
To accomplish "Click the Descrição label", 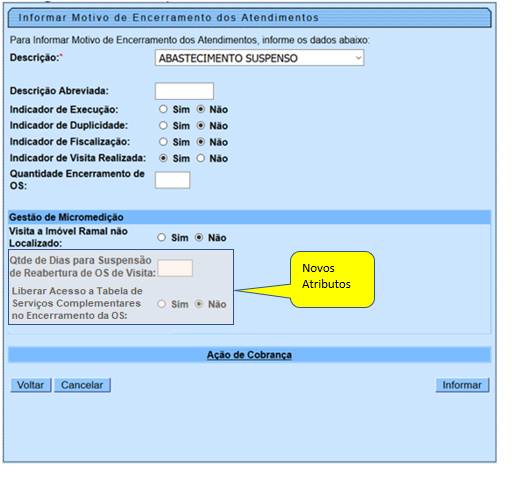I will click(36, 58).
